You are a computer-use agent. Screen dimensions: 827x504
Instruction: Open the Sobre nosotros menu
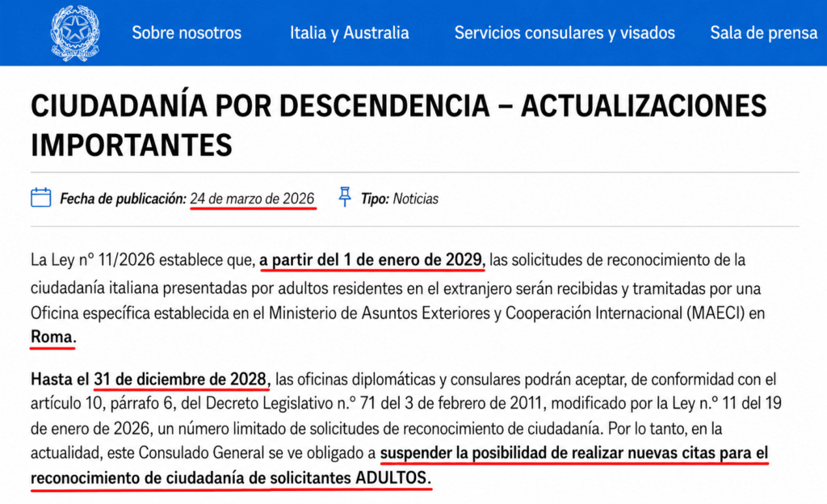[187, 32]
